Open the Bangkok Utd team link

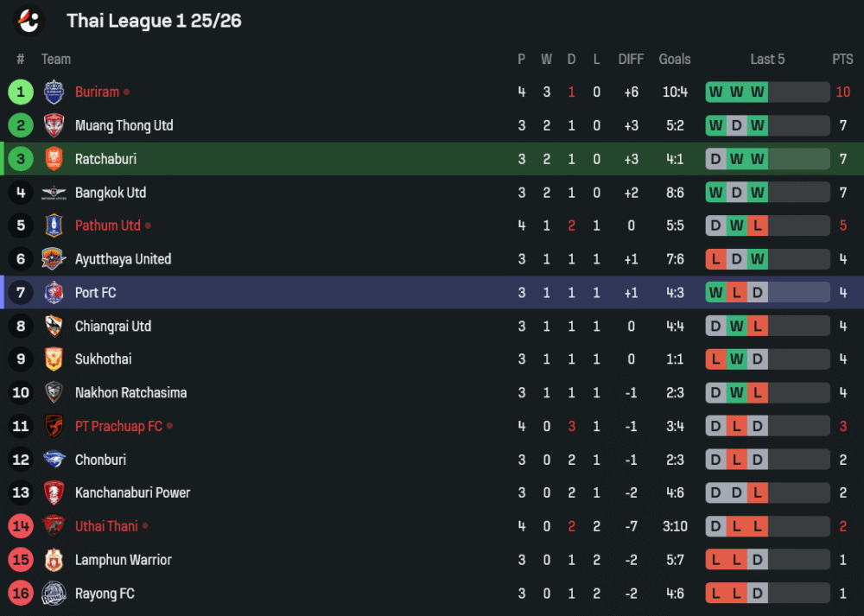[111, 193]
